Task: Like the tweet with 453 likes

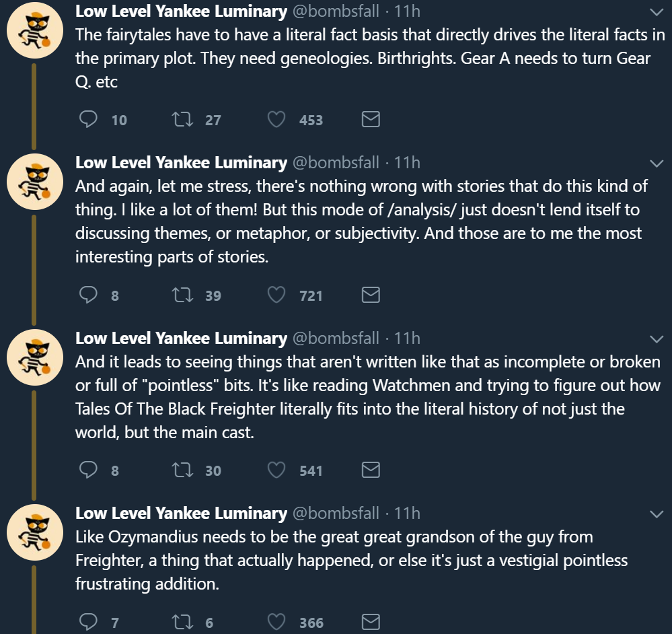Action: (276, 120)
